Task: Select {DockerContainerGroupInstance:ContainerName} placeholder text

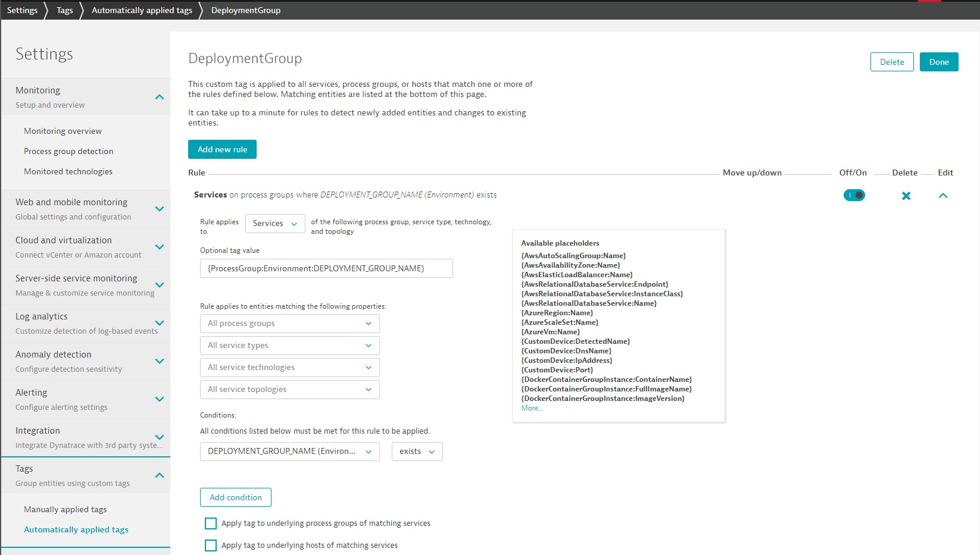Action: tap(606, 380)
